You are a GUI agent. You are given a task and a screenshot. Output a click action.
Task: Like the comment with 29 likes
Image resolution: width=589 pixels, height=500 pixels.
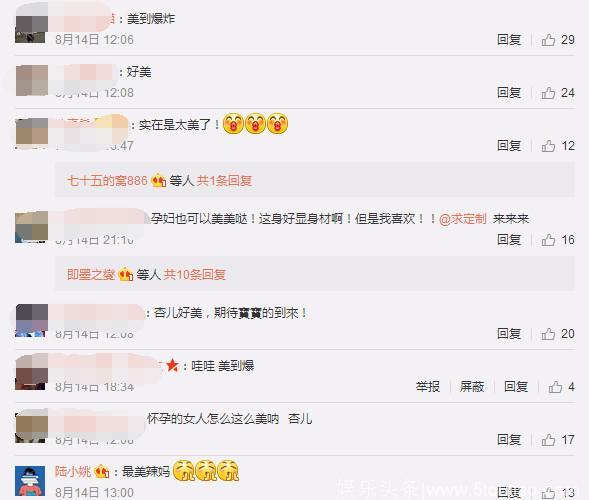tap(548, 40)
